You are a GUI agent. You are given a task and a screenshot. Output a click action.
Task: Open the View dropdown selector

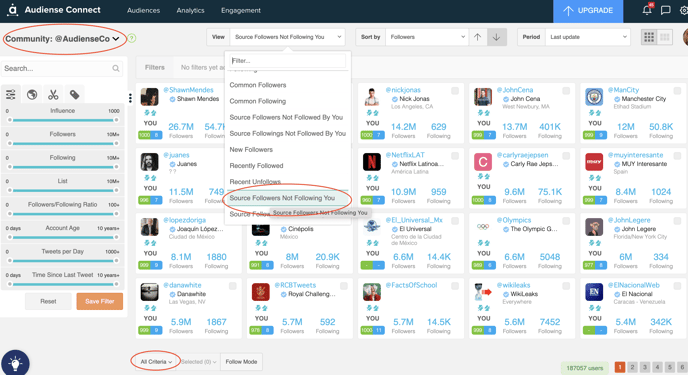click(x=287, y=37)
